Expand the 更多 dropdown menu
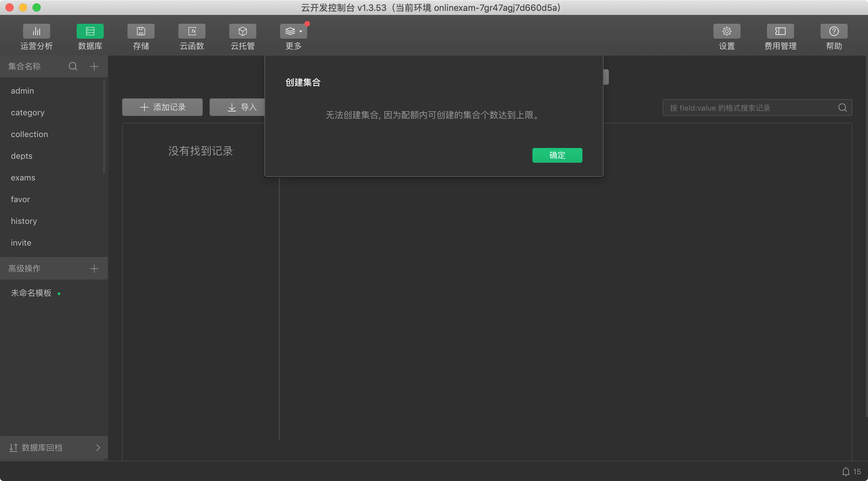 (x=293, y=32)
